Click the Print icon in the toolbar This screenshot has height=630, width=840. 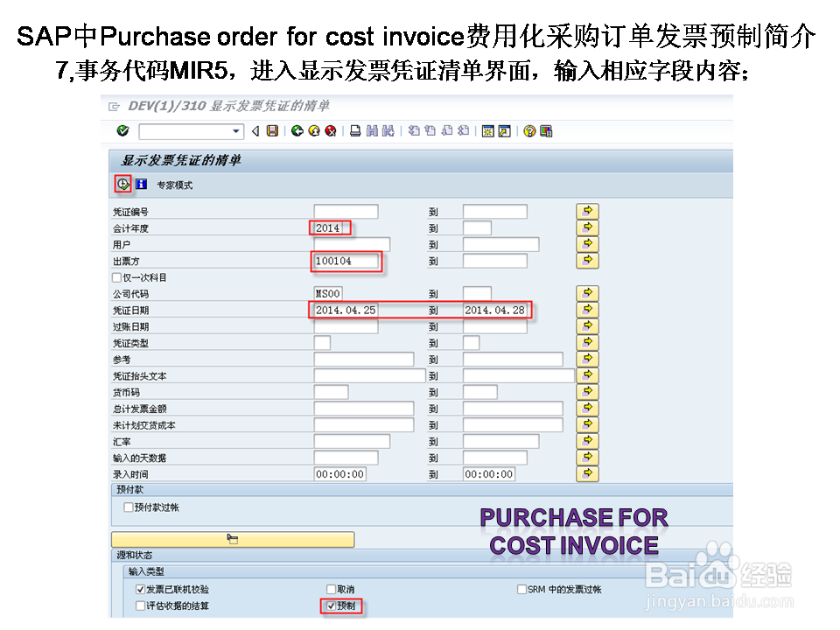355,131
